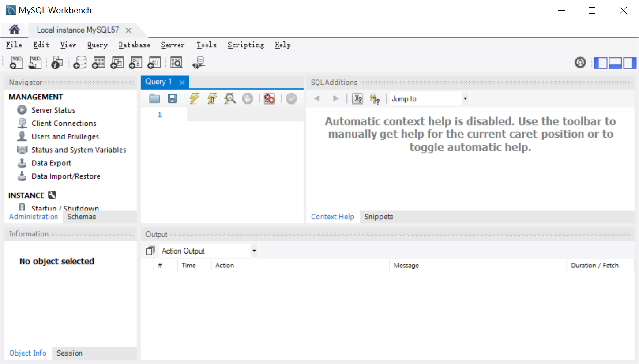The height and width of the screenshot is (364, 639).
Task: Click the Action column header in Output
Action: [x=300, y=265]
